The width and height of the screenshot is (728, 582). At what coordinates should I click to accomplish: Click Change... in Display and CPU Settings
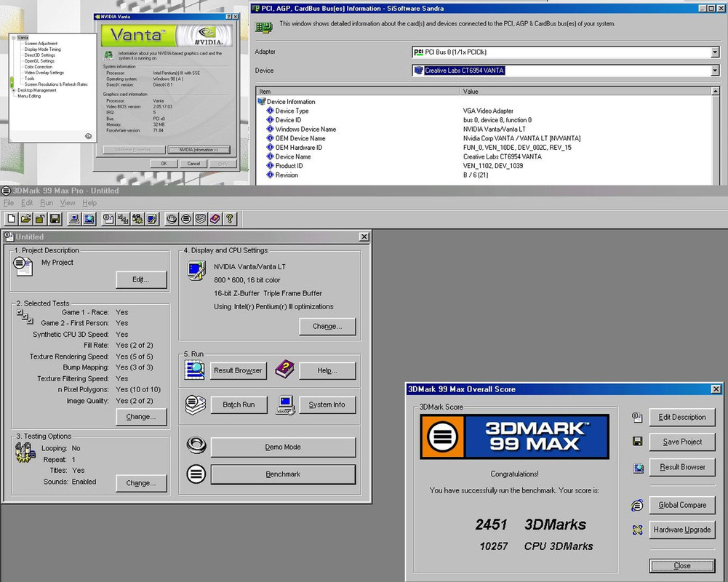pyautogui.click(x=327, y=326)
